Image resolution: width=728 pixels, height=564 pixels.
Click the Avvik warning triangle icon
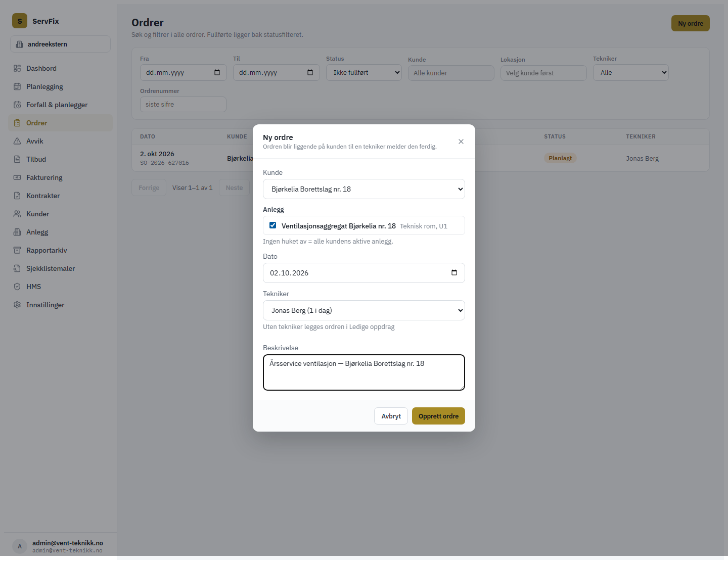point(17,141)
